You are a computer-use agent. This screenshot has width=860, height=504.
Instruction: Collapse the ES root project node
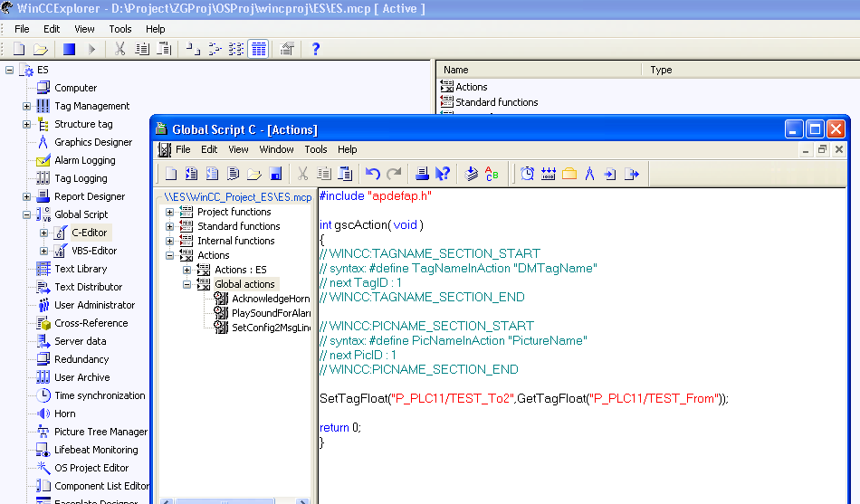(x=9, y=71)
